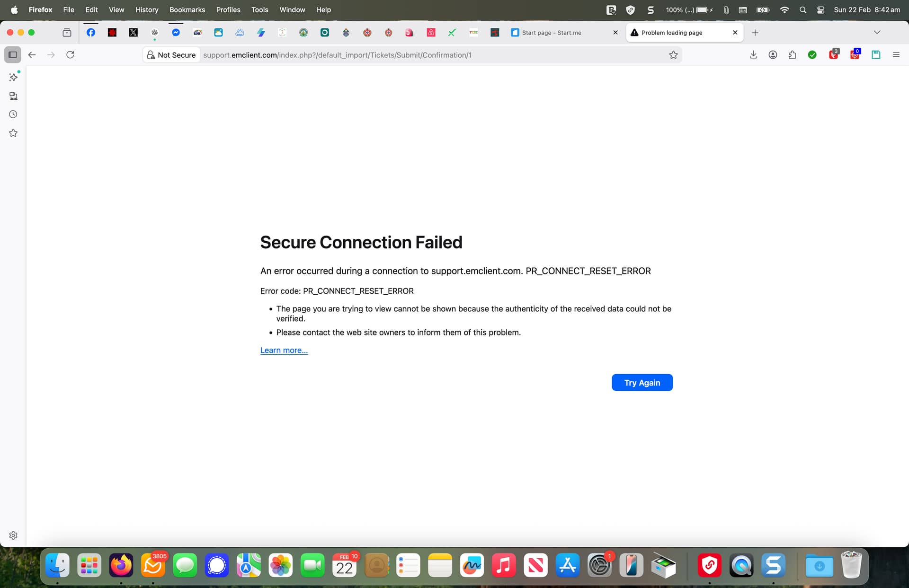Open the pinned X (Twitter) tab
909x588 pixels.
click(134, 33)
